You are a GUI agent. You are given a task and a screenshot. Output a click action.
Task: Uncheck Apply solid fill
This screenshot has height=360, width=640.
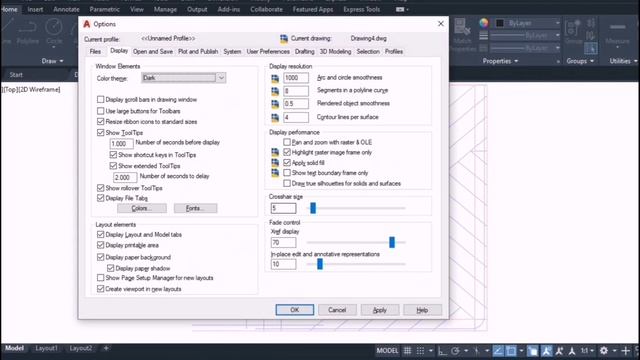(287, 162)
